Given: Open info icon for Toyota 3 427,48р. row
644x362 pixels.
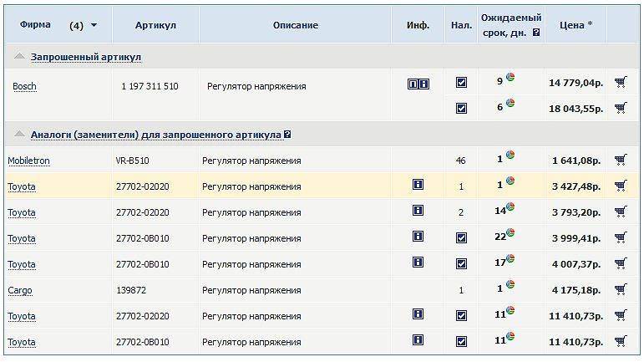Looking at the screenshot, I should click(418, 186).
